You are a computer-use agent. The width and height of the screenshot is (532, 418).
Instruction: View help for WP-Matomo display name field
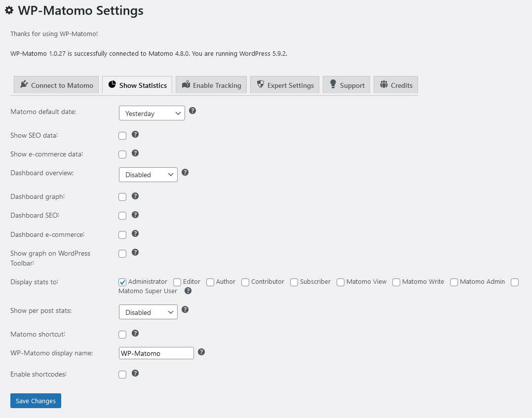click(x=201, y=351)
